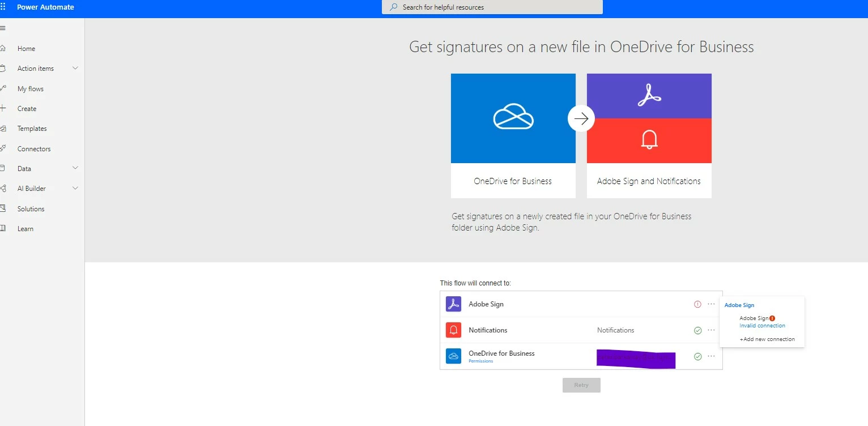Click the Learn book icon
Screen dimensions: 868x426
click(x=3, y=228)
